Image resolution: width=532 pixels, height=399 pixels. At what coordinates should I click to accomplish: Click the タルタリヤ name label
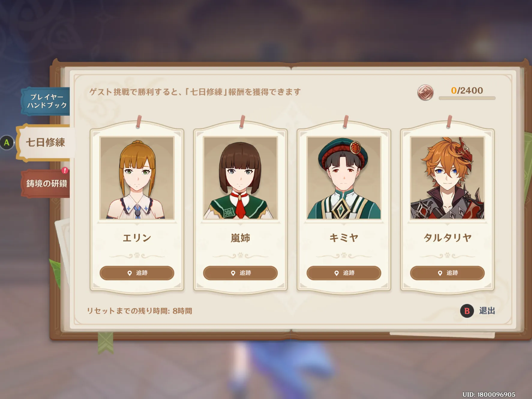(x=447, y=238)
